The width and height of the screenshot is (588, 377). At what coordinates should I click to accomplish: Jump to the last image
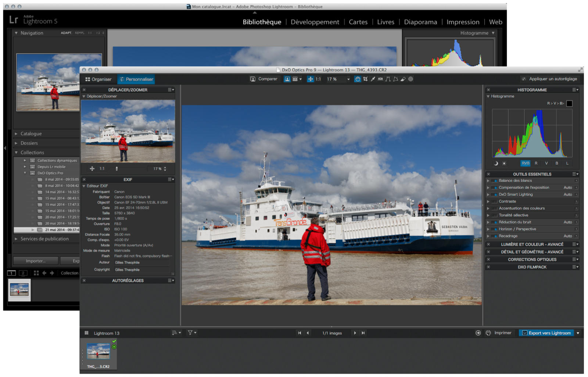click(363, 333)
